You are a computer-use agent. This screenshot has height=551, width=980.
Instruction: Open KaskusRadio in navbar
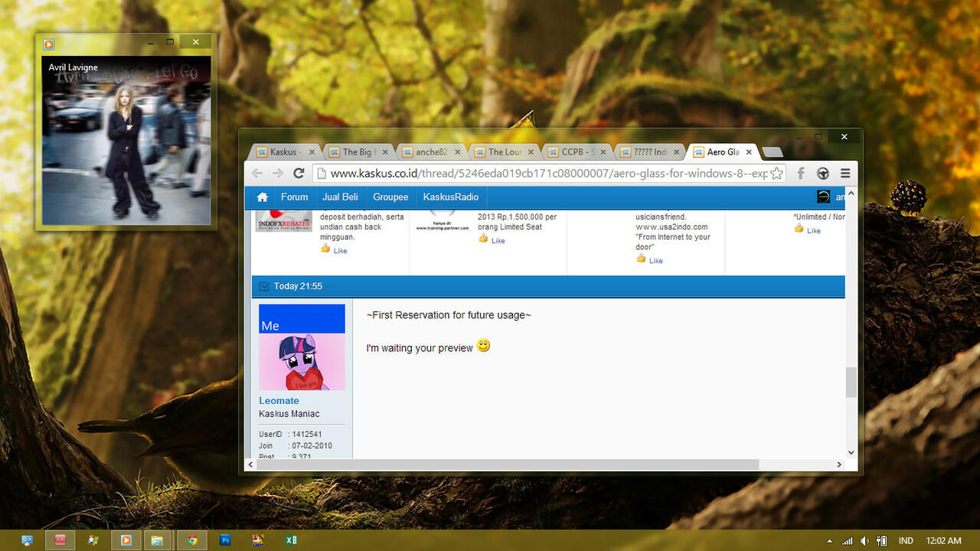tap(450, 197)
